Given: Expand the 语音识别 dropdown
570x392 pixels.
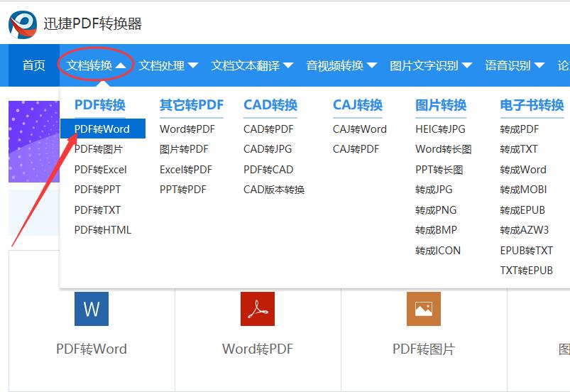Looking at the screenshot, I should click(515, 65).
